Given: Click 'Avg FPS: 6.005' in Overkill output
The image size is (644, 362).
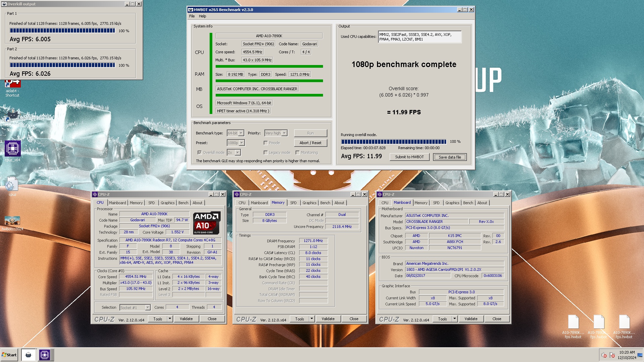Looking at the screenshot, I should tap(30, 39).
